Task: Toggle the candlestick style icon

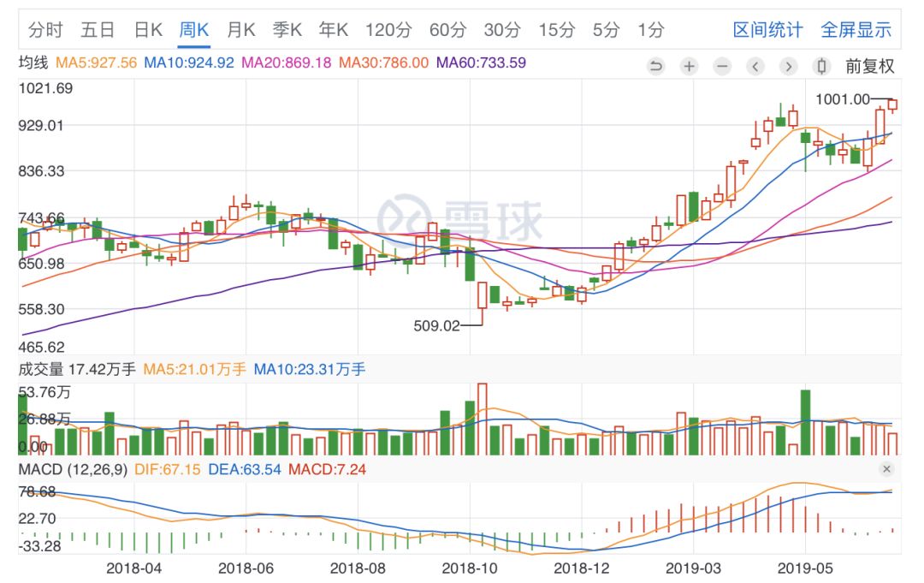Action: pyautogui.click(x=821, y=67)
